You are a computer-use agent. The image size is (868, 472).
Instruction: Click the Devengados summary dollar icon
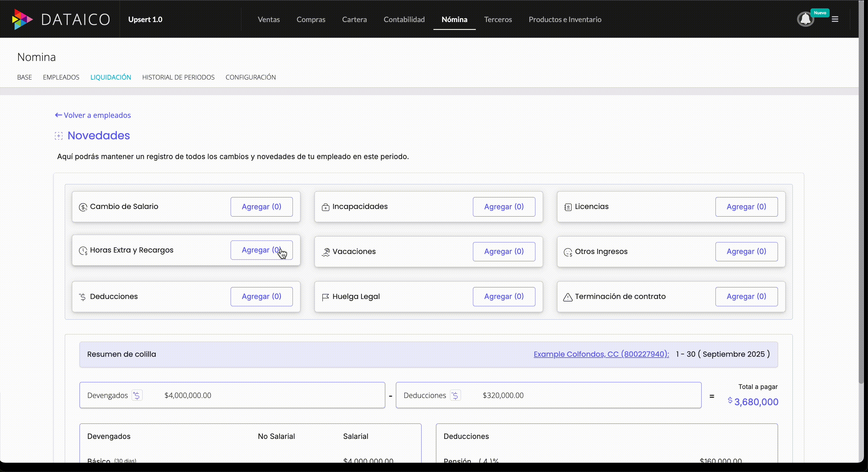pyautogui.click(x=137, y=395)
